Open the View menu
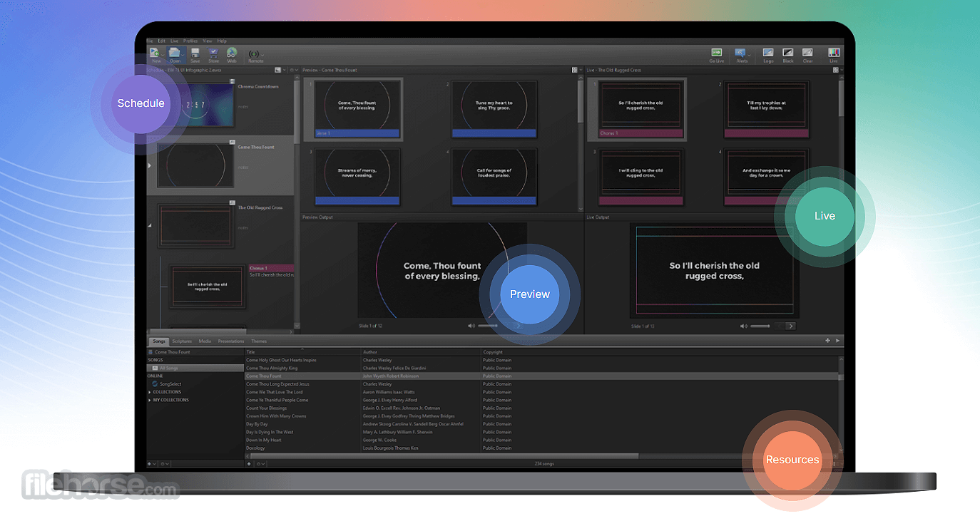This screenshot has width=980, height=521. point(208,41)
